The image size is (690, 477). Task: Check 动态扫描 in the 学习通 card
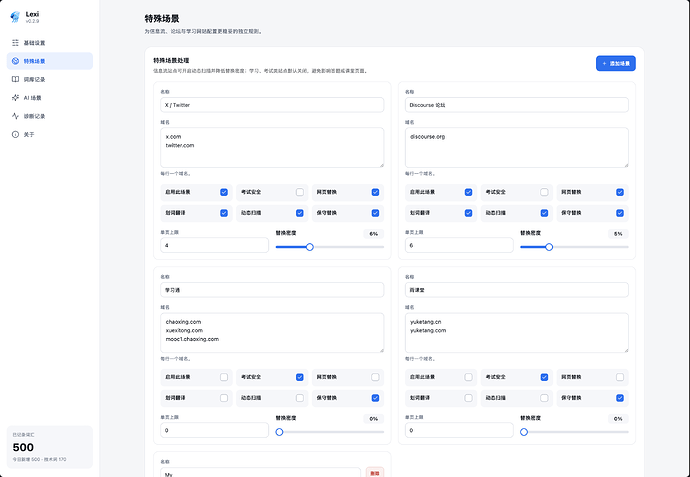point(300,398)
